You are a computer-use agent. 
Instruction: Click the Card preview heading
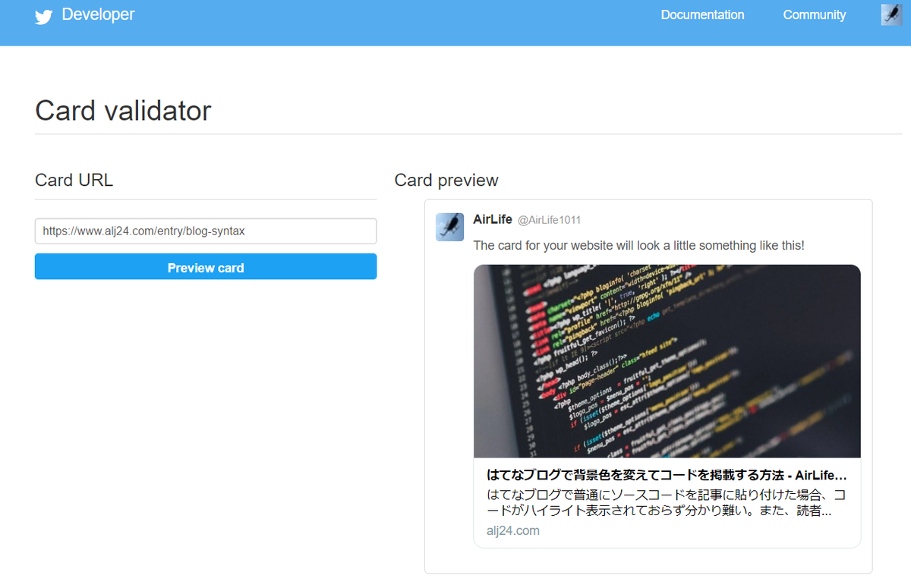[x=446, y=181]
